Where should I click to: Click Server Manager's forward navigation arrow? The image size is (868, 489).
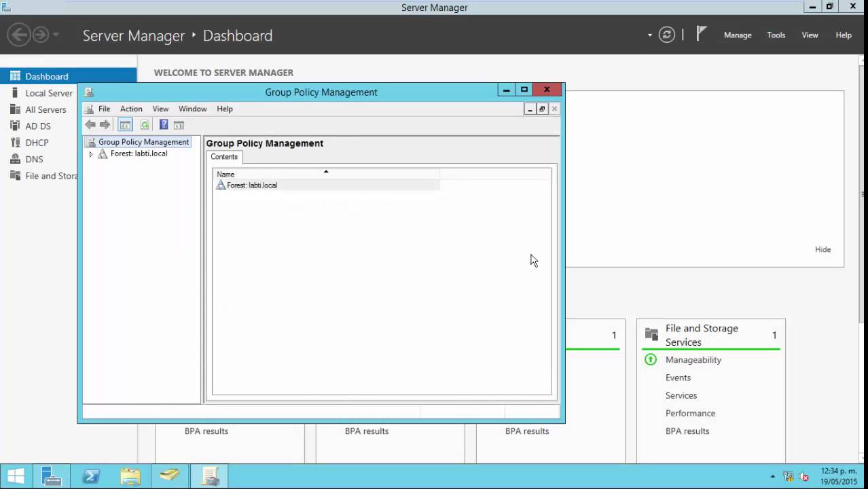pos(41,35)
